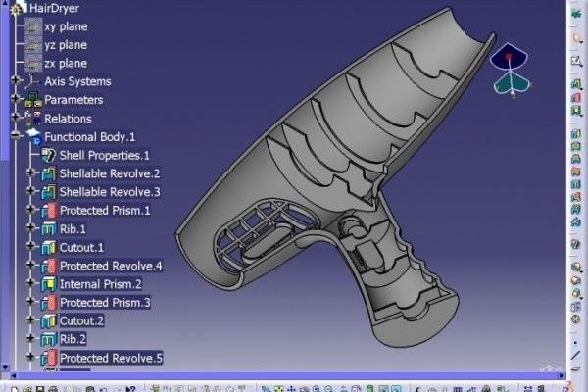This screenshot has height=392, width=588.
Task: Click the zx plane icon in the tree
Action: click(33, 63)
